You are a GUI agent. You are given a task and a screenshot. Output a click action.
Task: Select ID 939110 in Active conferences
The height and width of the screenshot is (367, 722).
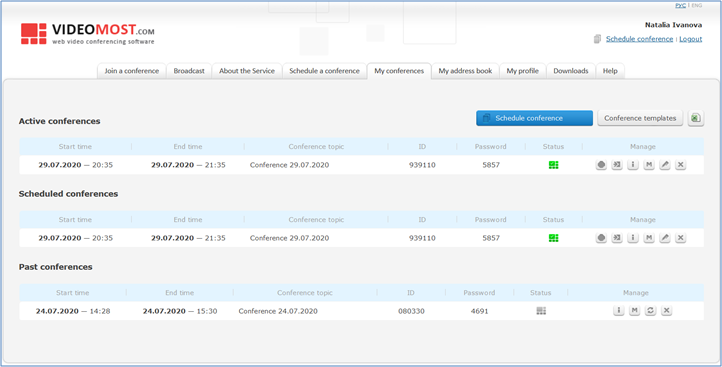click(x=422, y=165)
